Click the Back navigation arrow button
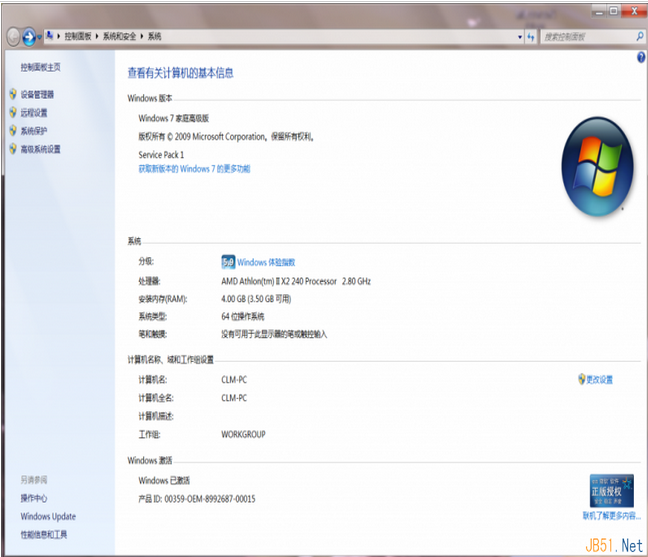648x557 pixels. point(13,36)
